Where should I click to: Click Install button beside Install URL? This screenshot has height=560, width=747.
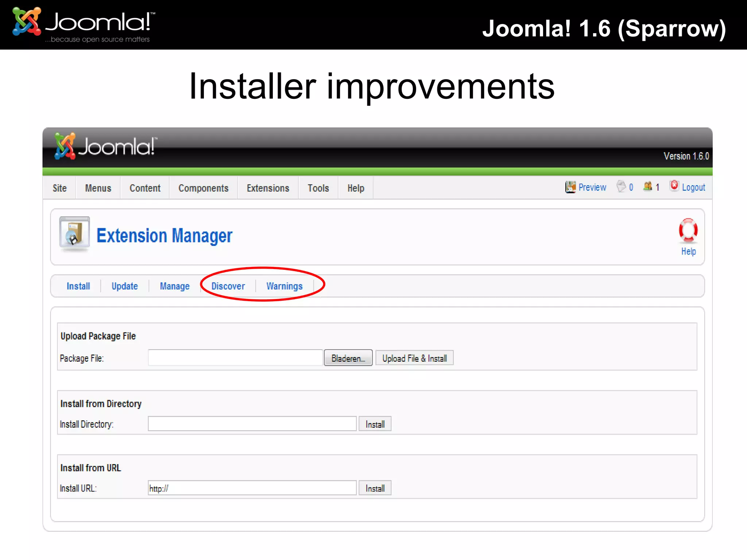[x=375, y=488]
